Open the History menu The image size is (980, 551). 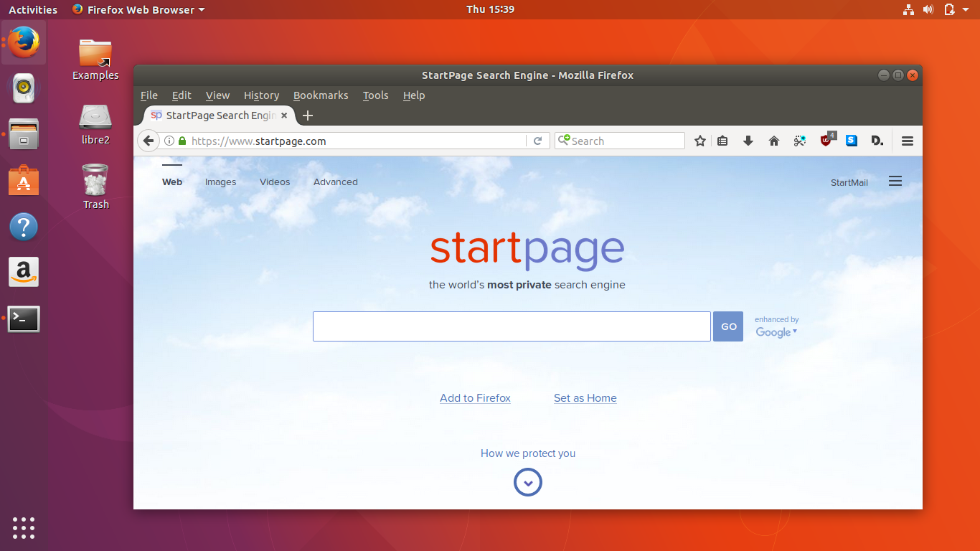261,95
